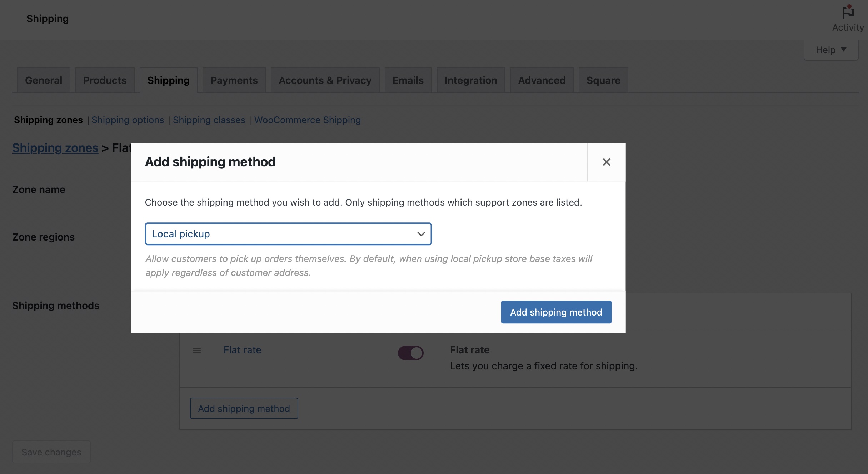Click the blue Add shipping method button
Image resolution: width=868 pixels, height=474 pixels.
tap(556, 312)
